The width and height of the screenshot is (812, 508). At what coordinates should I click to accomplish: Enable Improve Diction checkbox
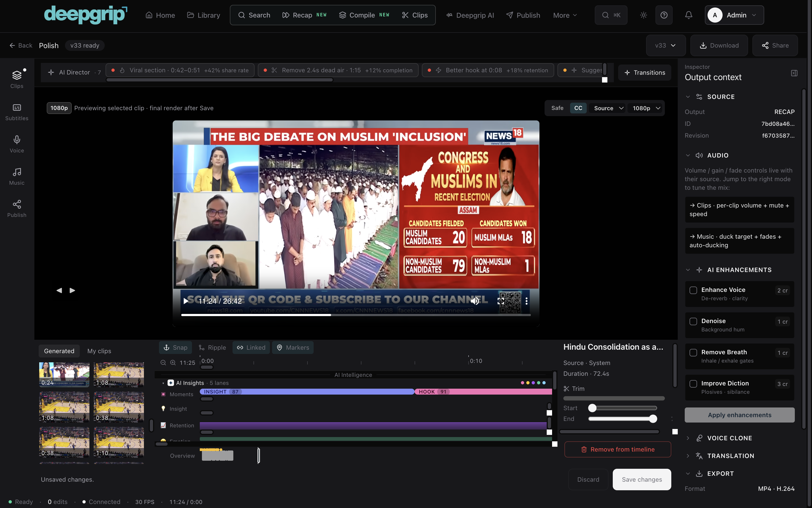pos(693,384)
